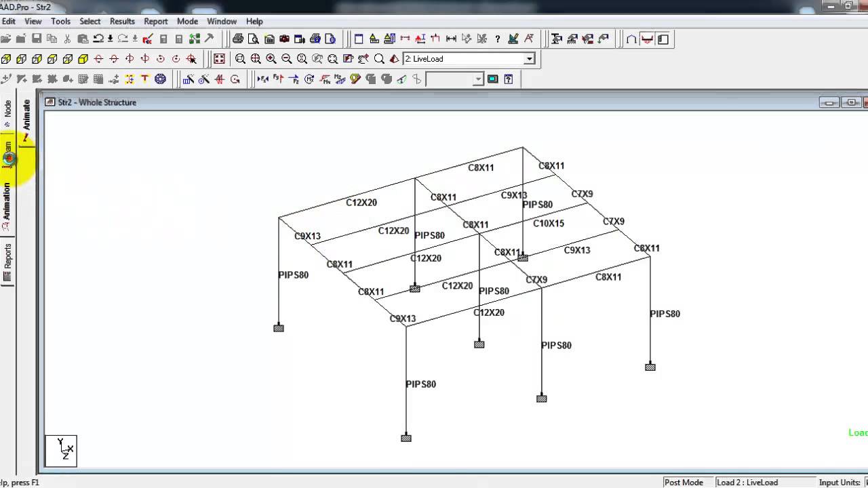This screenshot has width=868, height=488.
Task: Click the Post Mode status bar entry
Action: (x=684, y=483)
